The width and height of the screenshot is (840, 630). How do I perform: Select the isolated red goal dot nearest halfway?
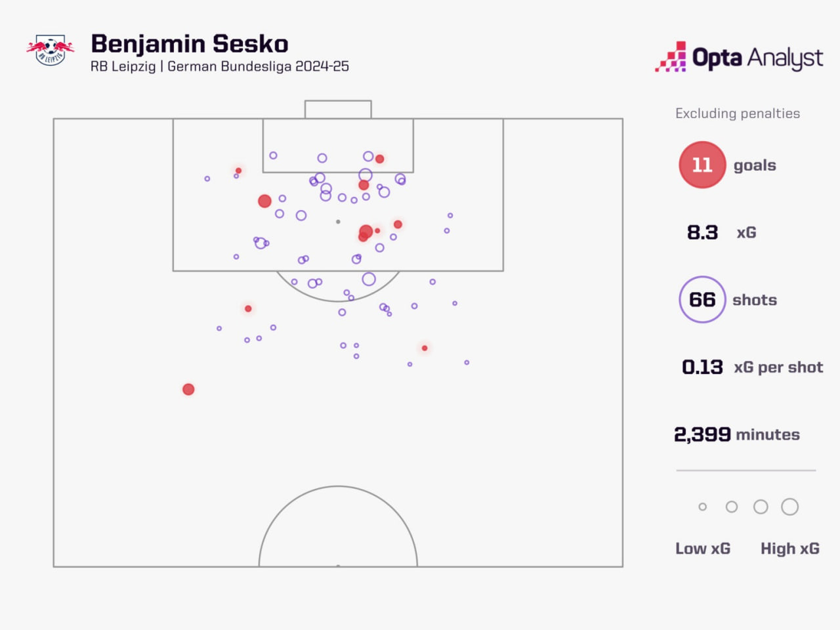[188, 389]
